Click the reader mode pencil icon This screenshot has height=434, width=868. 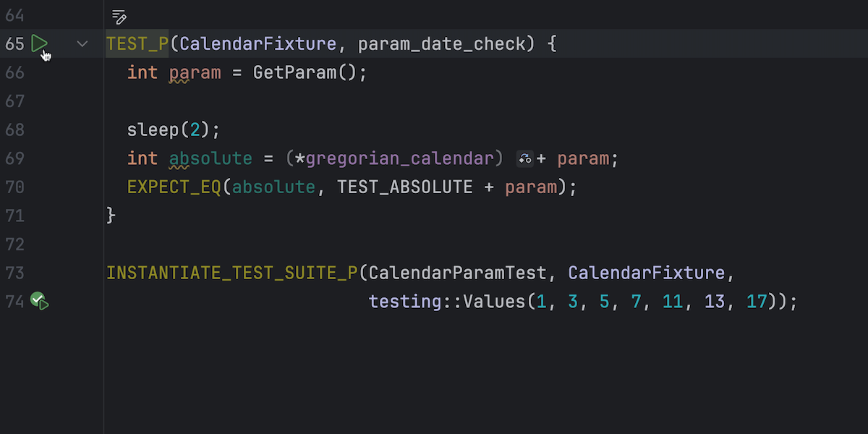119,16
